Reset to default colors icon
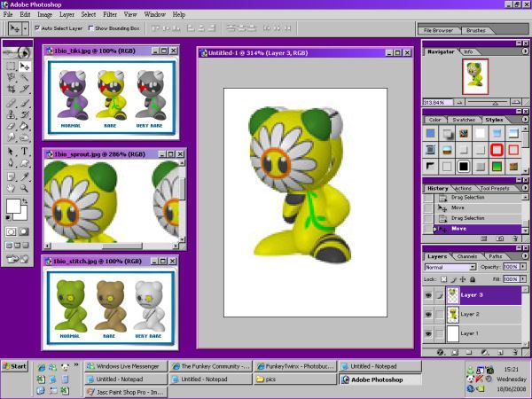The width and height of the screenshot is (532, 399). coord(8,217)
